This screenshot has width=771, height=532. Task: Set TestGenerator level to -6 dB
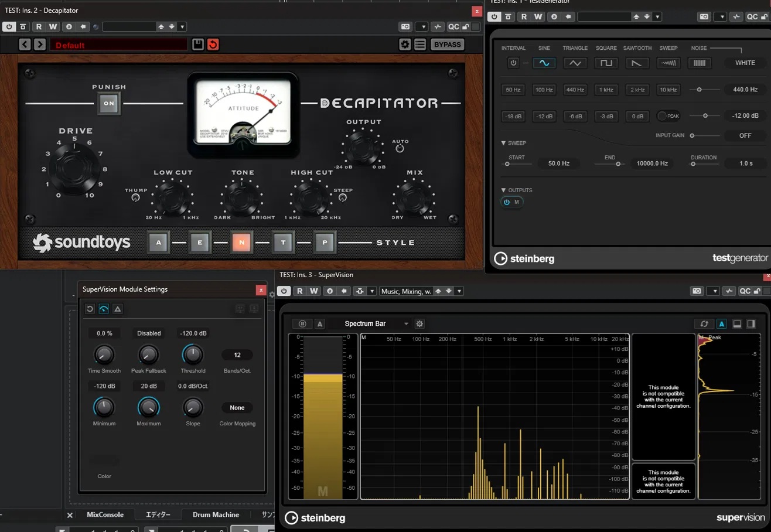coord(575,116)
